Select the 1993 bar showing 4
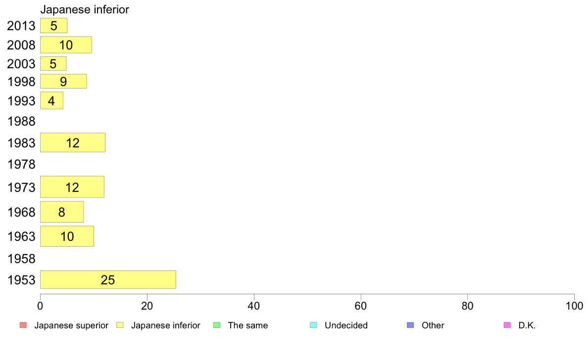Viewport: 588px width, 364px height. point(52,100)
